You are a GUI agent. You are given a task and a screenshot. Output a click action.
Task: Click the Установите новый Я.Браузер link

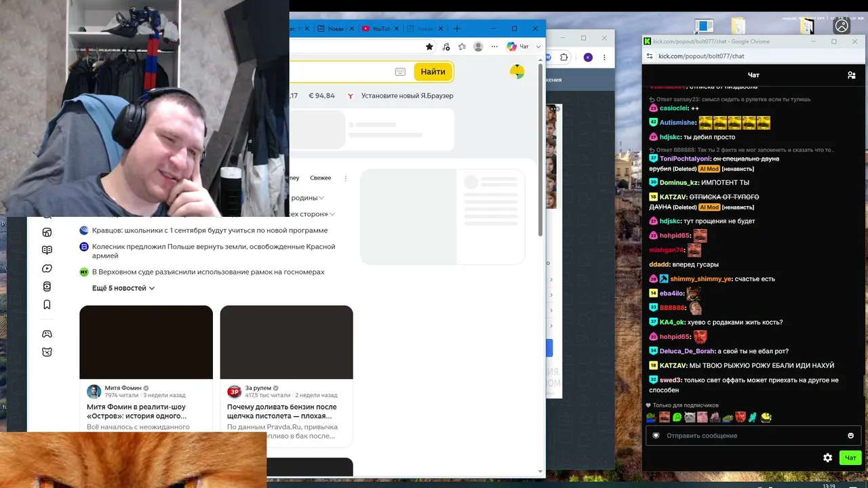[407, 96]
